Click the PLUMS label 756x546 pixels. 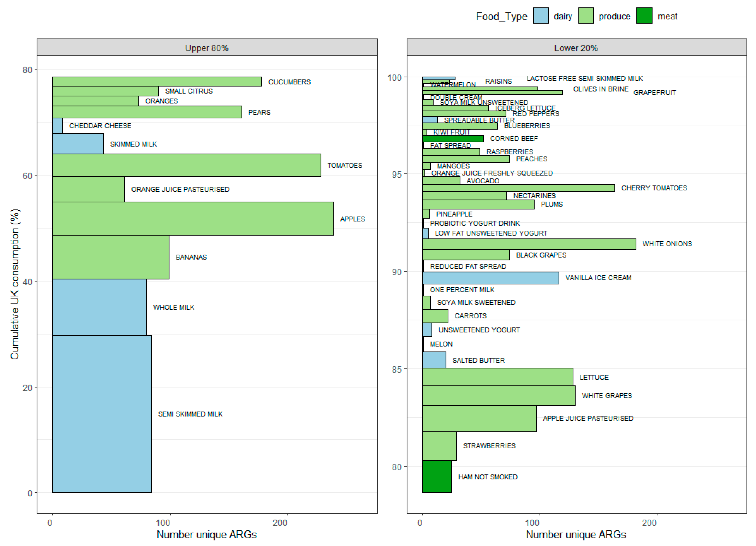point(552,204)
